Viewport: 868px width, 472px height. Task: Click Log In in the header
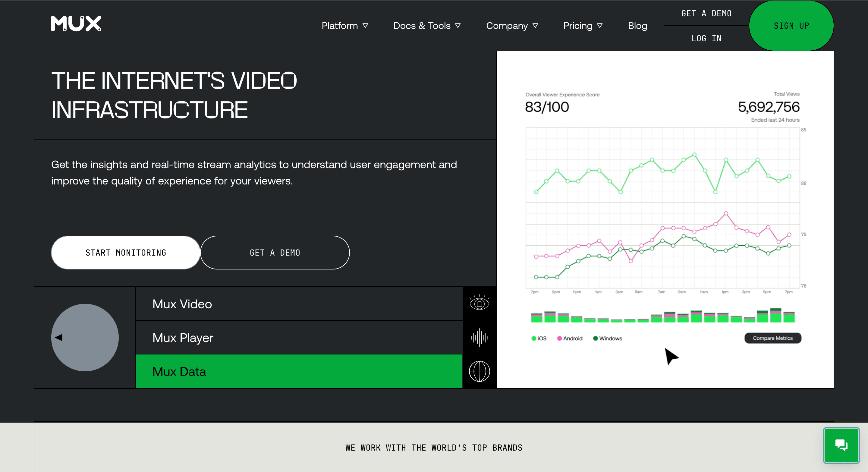coord(706,38)
